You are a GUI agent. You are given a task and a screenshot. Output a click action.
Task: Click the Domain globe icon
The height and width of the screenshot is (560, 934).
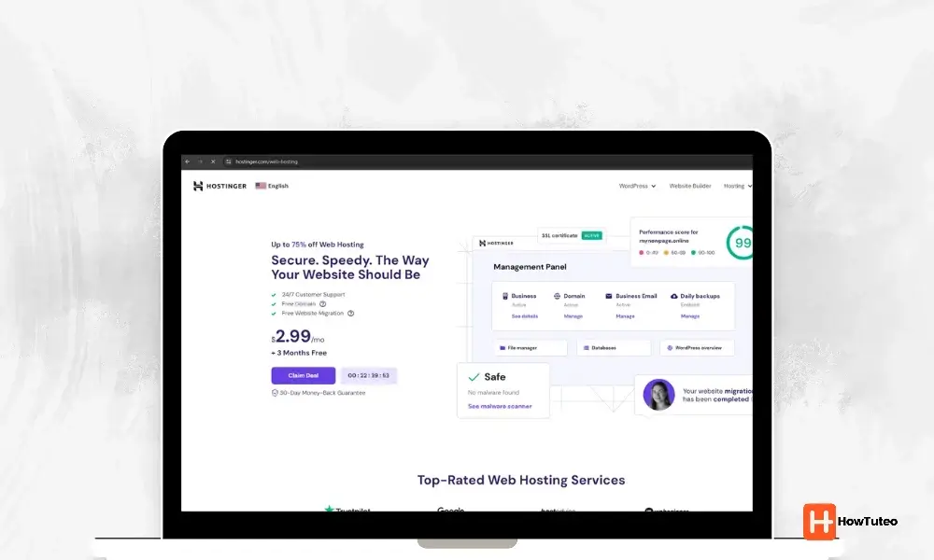(x=557, y=296)
